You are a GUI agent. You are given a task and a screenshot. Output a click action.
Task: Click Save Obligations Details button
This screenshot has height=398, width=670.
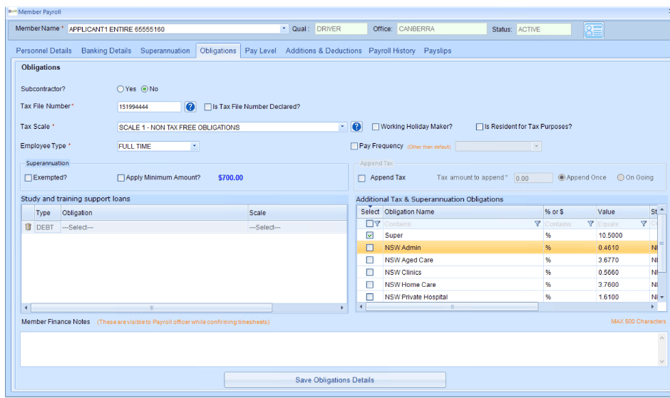(335, 380)
